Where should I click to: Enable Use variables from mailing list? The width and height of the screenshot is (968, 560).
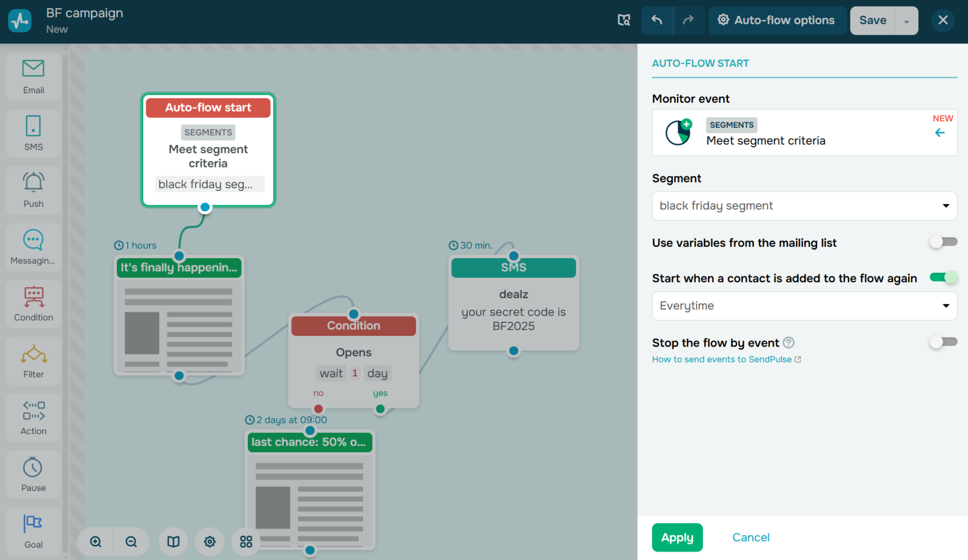pos(943,242)
